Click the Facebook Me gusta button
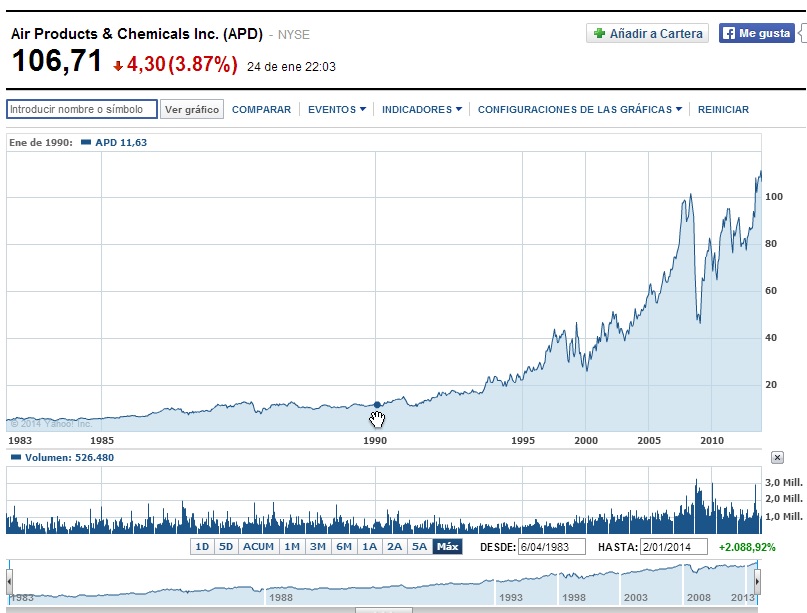 point(757,33)
